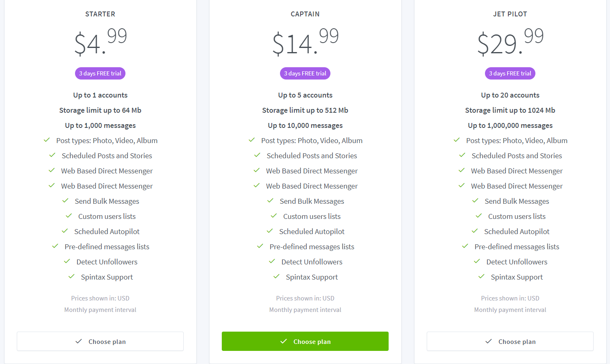Click checkmark beside Captain Scheduled Autopilot
Viewport: 610px width, 364px height.
[270, 231]
